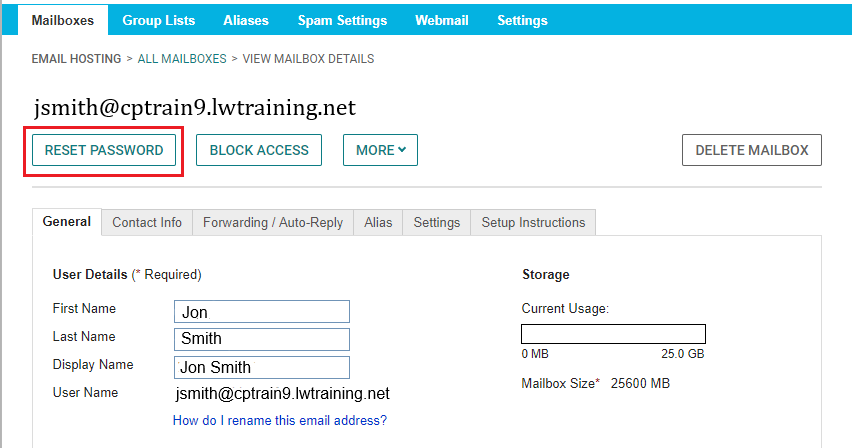Screen dimensions: 852x448
Task: Select Settings in the top navigation bar
Action: pos(522,20)
